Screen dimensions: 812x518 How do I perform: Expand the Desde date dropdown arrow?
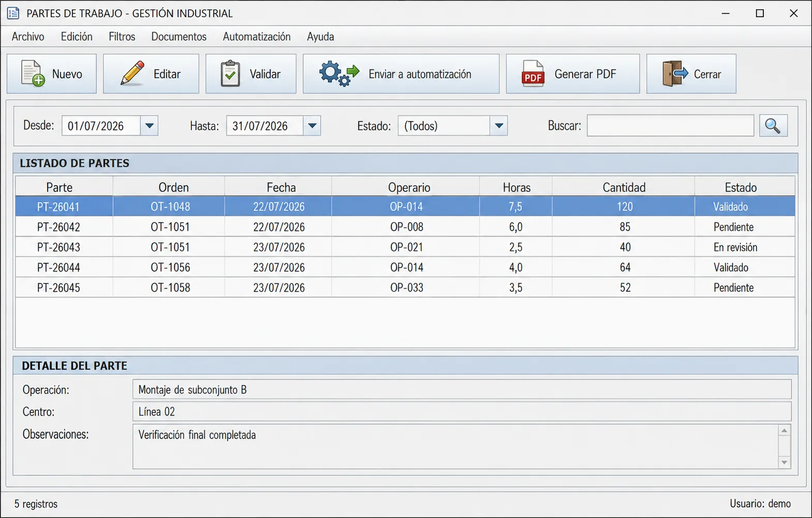tap(149, 126)
